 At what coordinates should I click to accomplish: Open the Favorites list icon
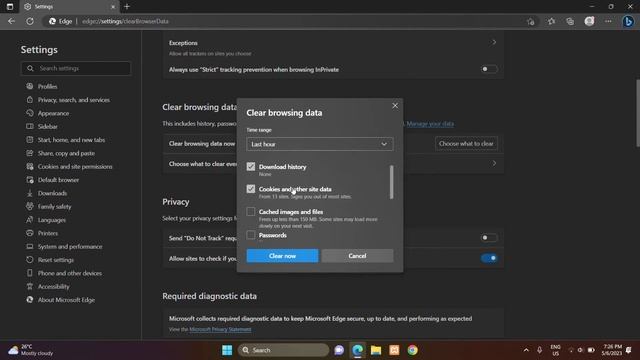coord(551,21)
